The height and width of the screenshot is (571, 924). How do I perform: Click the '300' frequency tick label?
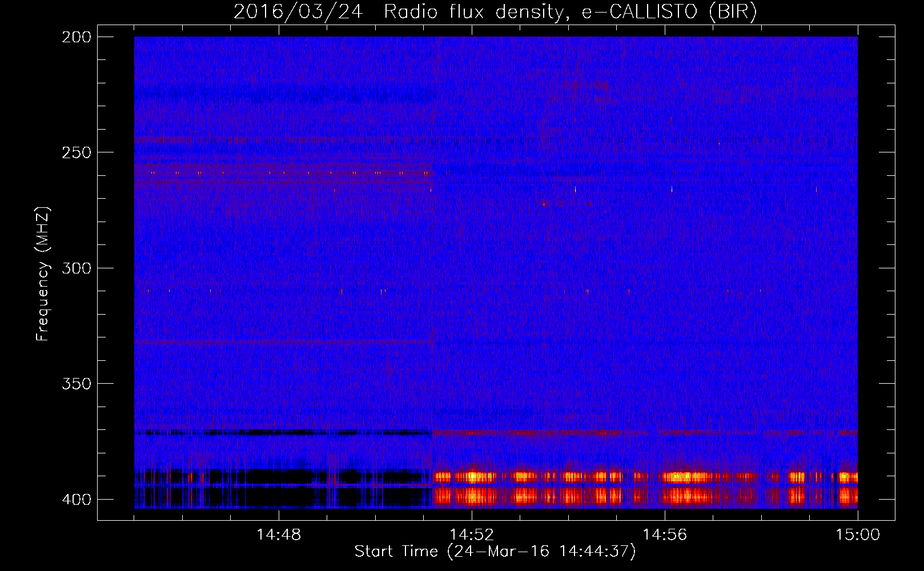point(76,268)
